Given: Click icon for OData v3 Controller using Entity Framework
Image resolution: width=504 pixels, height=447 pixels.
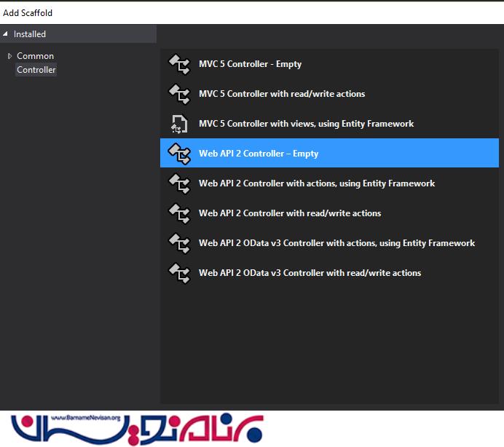Looking at the screenshot, I should pyautogui.click(x=178, y=243).
